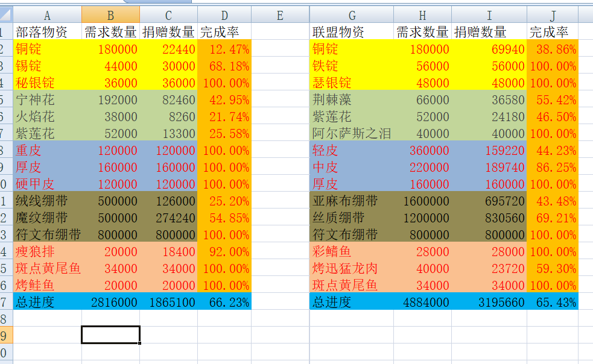Viewport: 593px width, 364px height.
Task: Select column E header
Action: (x=280, y=15)
